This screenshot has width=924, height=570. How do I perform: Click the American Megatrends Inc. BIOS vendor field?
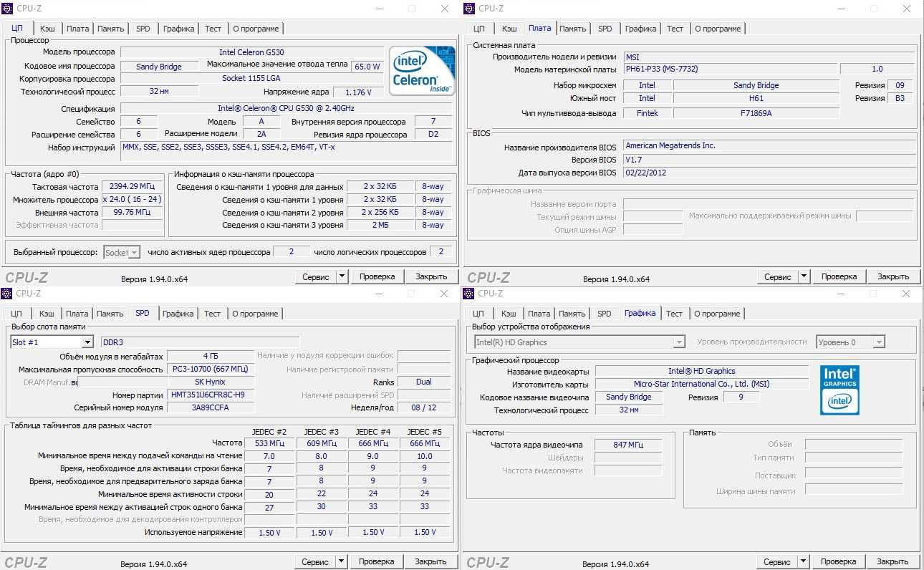769,146
